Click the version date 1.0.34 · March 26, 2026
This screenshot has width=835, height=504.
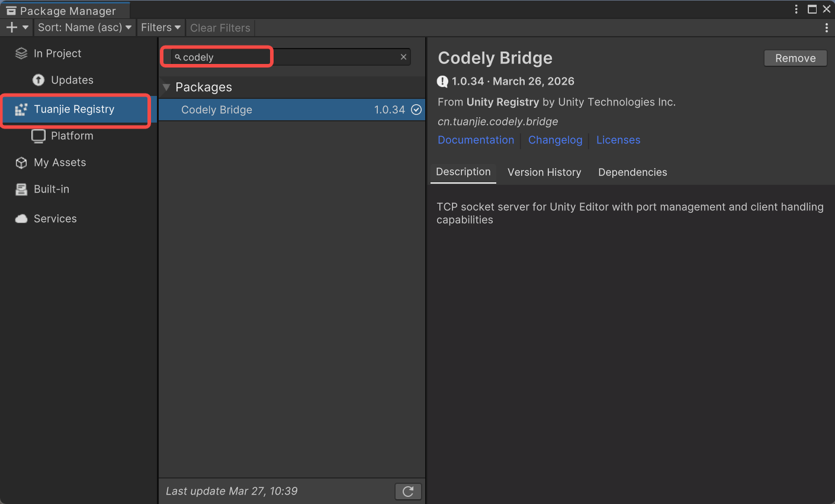(x=513, y=81)
